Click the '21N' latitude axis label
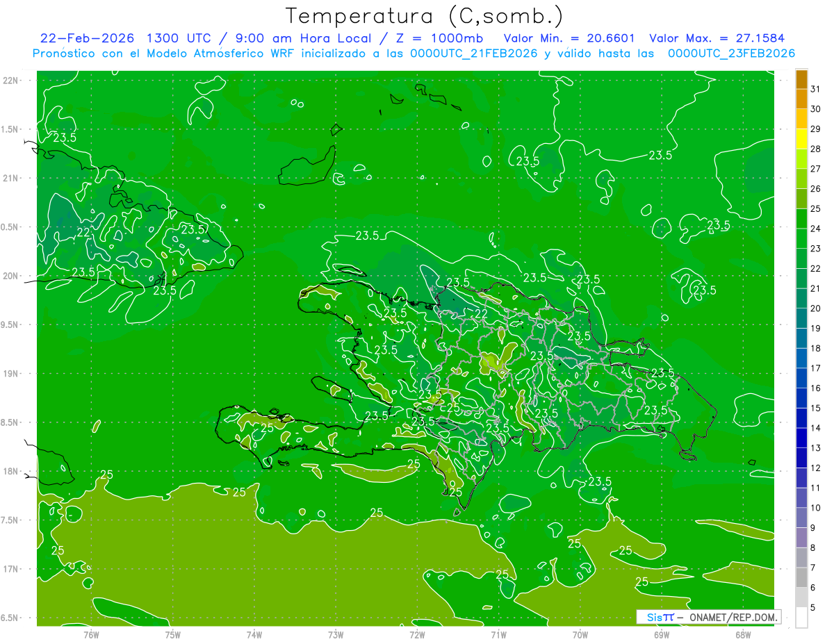The height and width of the screenshot is (644, 834). [10, 179]
